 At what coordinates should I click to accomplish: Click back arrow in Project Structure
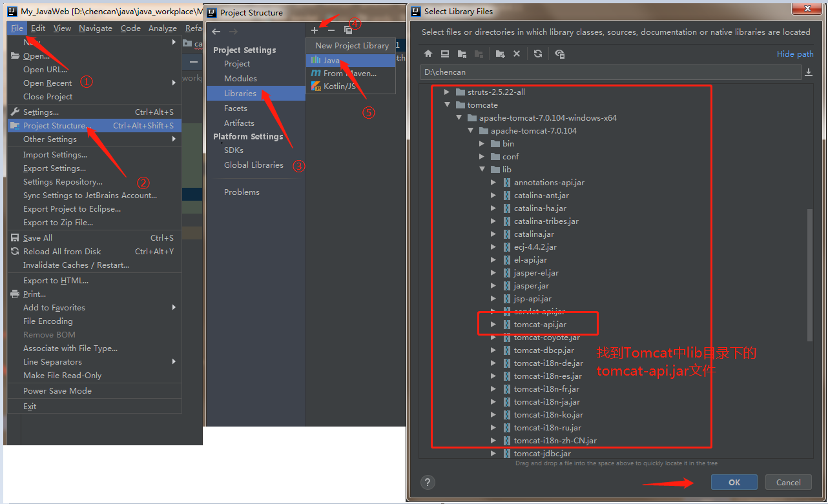click(216, 32)
